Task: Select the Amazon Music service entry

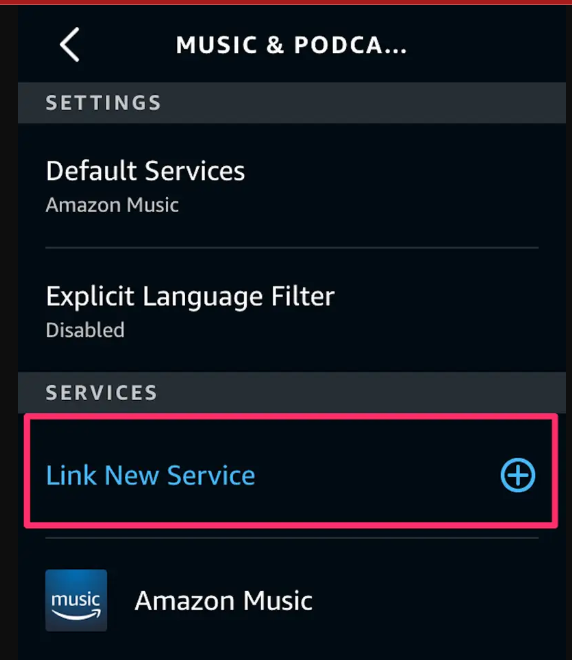Action: pos(291,600)
